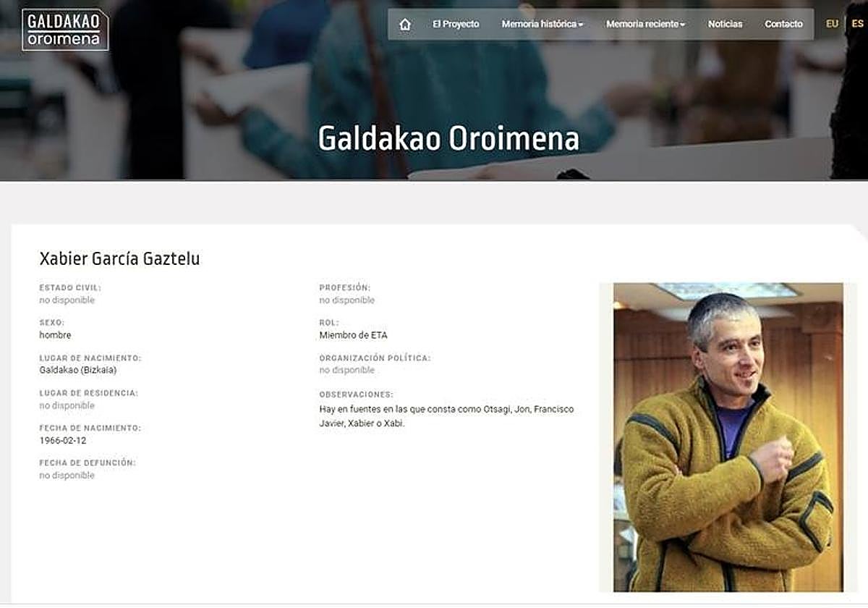868x608 pixels.
Task: Click the name heading Xabier García Gaztelu
Action: point(119,258)
